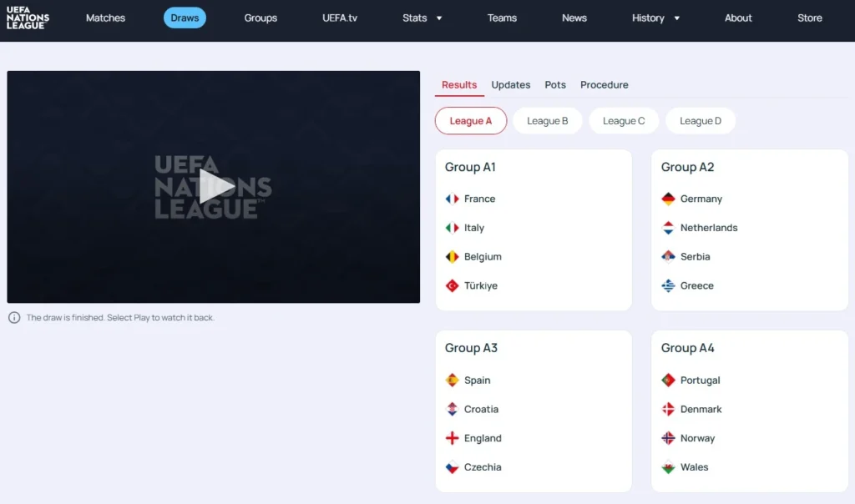855x504 pixels.
Task: Click the Croatia team name
Action: tap(481, 409)
